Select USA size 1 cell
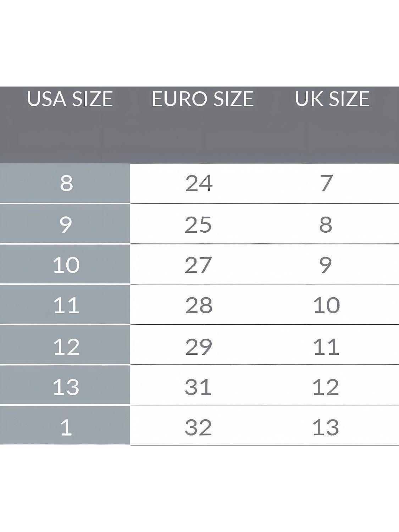Image resolution: width=399 pixels, height=532 pixels. coord(65,426)
